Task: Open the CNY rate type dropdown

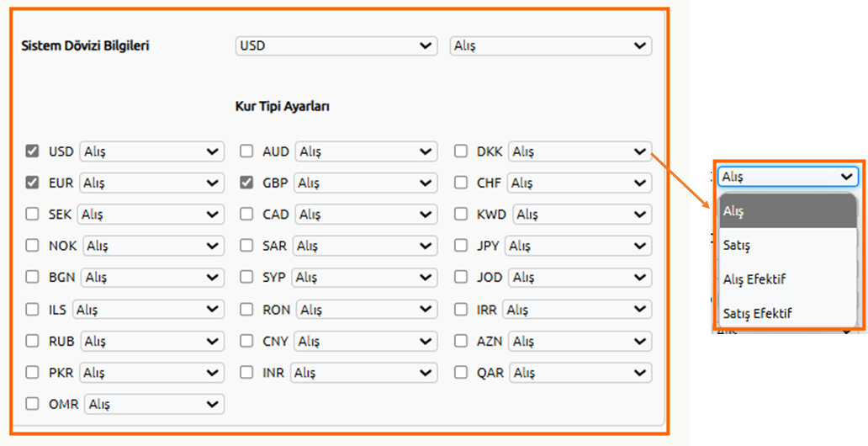Action: point(365,342)
